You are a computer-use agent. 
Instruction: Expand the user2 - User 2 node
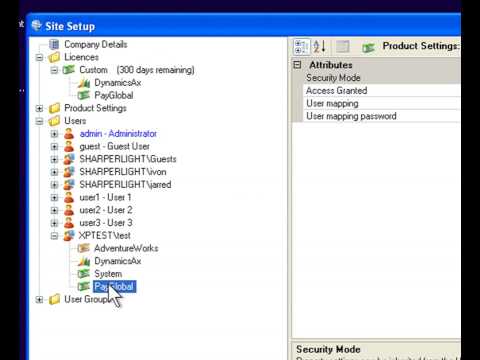[x=54, y=210]
